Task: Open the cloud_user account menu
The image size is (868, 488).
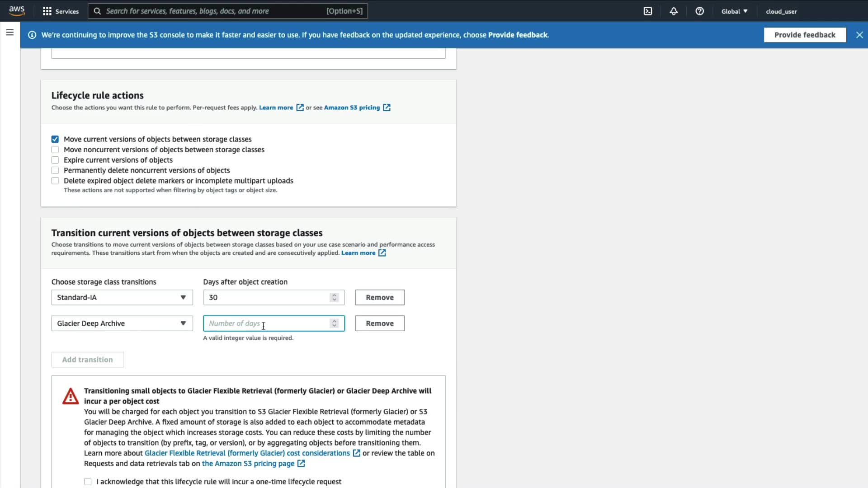Action: coord(781,11)
